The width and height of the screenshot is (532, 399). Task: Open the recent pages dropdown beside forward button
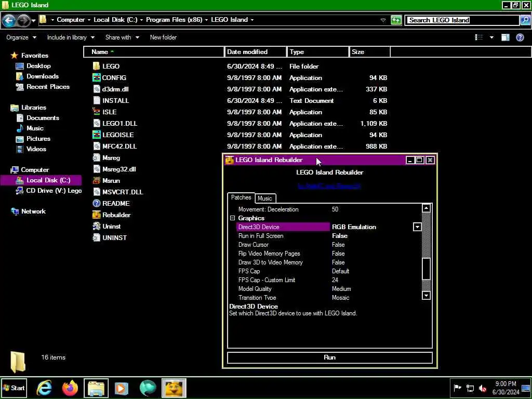(x=34, y=20)
